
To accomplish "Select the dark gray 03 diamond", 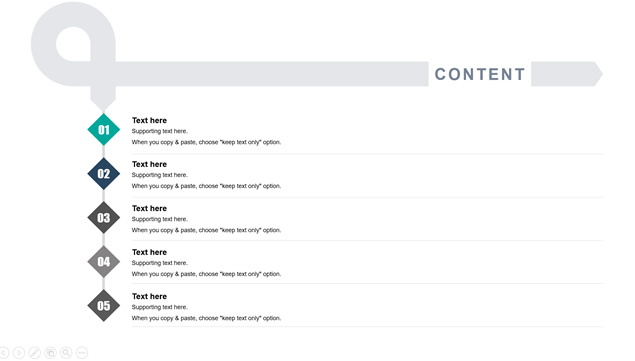I will (x=104, y=218).
